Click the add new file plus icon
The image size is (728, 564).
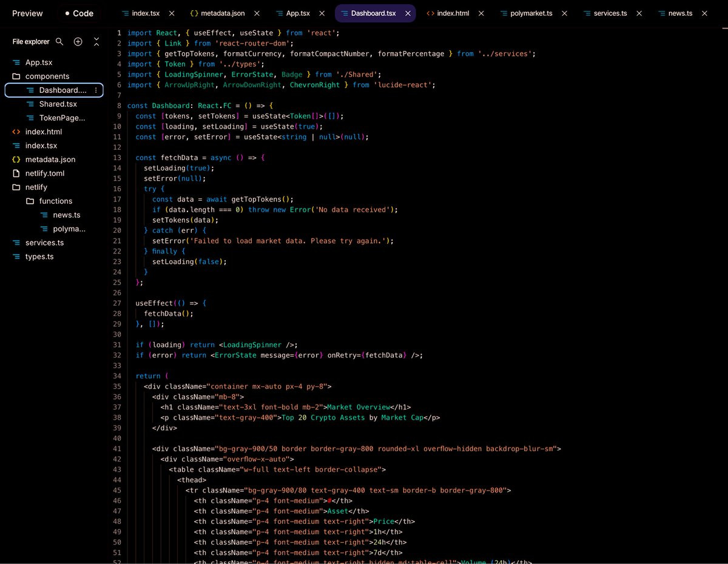[78, 41]
